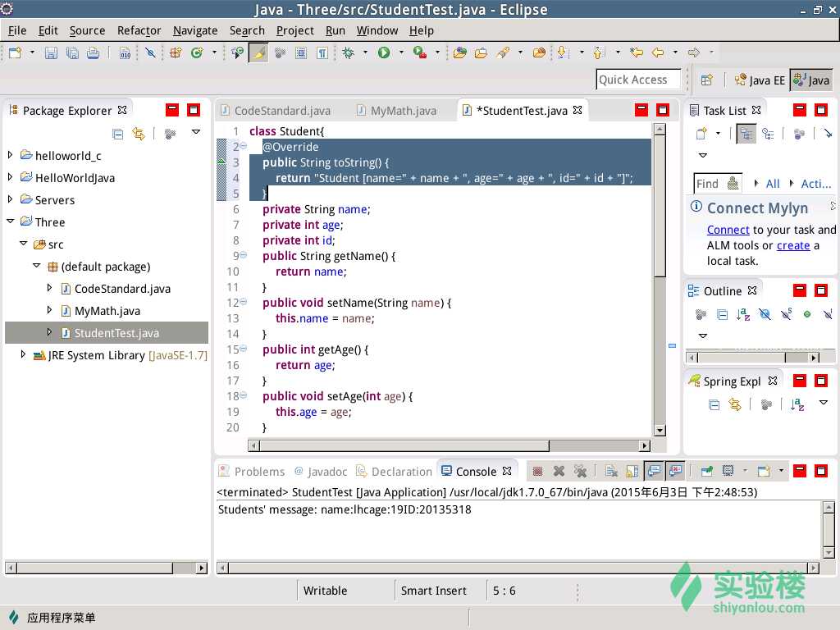Click Terminate red square in Console
The height and width of the screenshot is (630, 840).
pyautogui.click(x=537, y=471)
